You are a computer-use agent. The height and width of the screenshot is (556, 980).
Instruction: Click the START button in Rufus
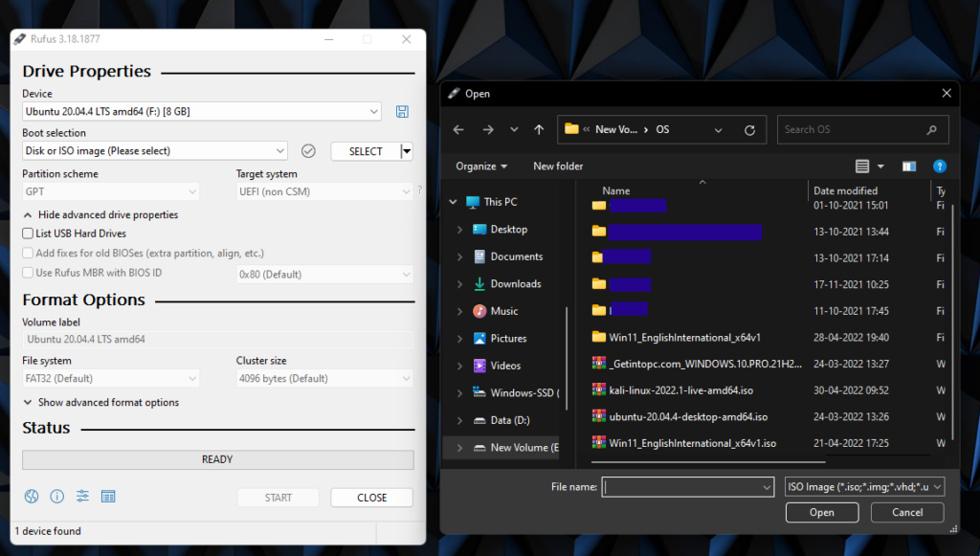(x=278, y=498)
